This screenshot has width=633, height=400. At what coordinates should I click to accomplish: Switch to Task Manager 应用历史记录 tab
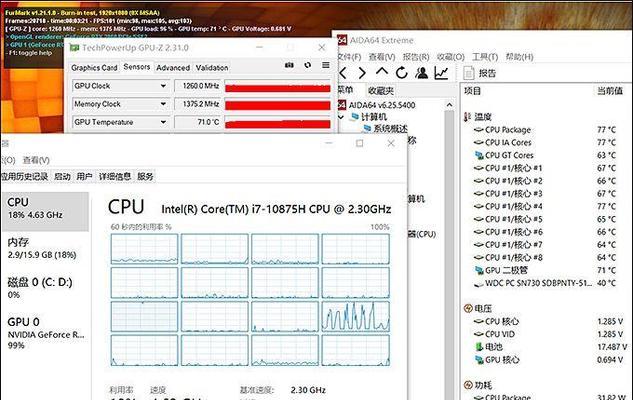[25, 176]
